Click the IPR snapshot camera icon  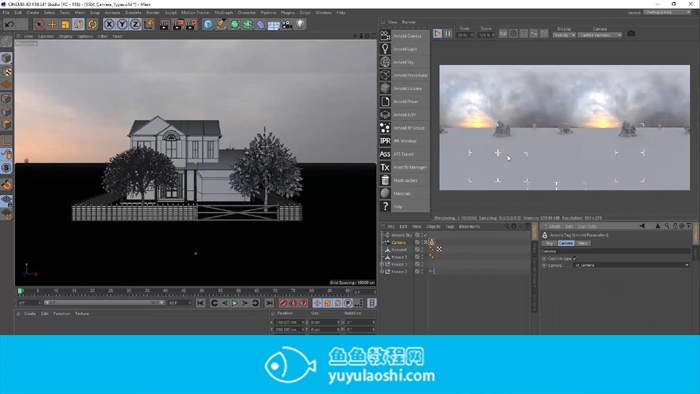tap(631, 33)
